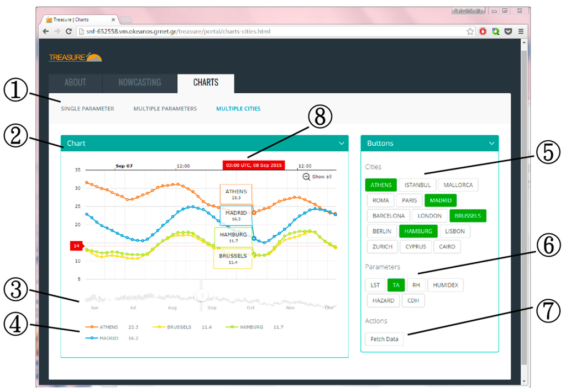Click the page vertical scrollbar
The width and height of the screenshot is (566, 392).
[x=524, y=208]
